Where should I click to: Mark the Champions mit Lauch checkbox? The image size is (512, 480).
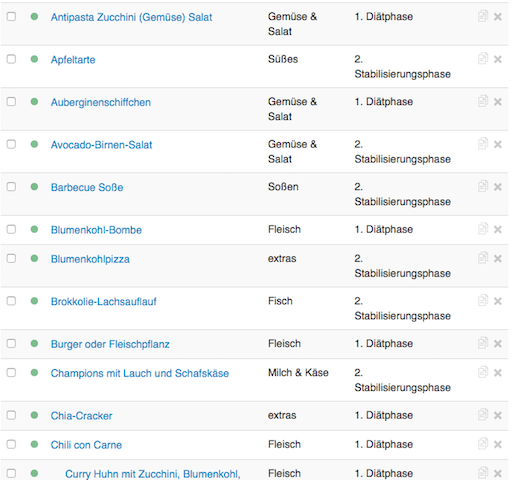point(11,372)
